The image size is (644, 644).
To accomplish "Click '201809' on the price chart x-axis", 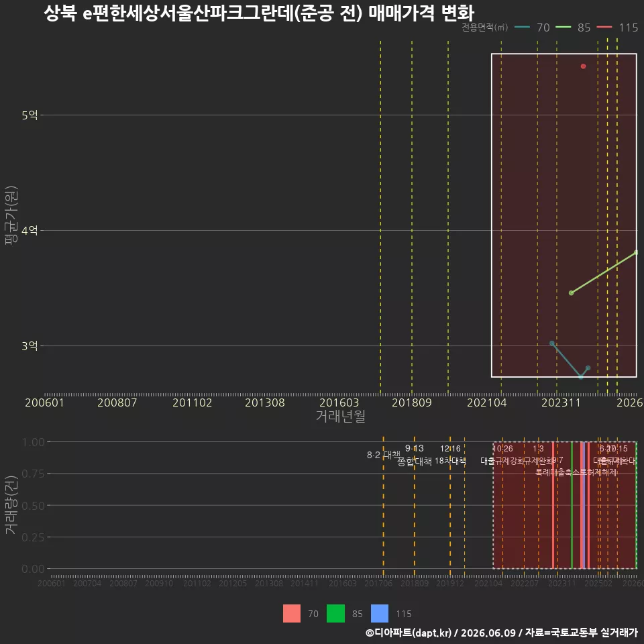I will [x=412, y=402].
